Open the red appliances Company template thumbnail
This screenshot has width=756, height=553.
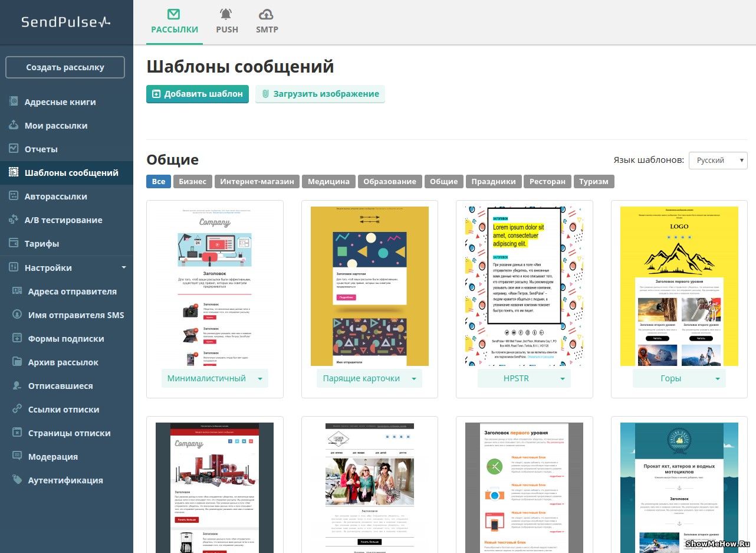(215, 487)
